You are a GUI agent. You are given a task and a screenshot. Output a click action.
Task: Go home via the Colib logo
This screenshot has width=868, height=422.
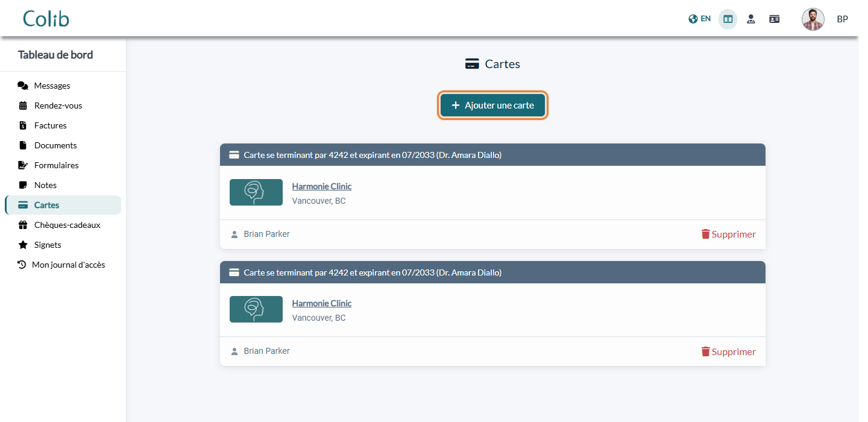46,19
